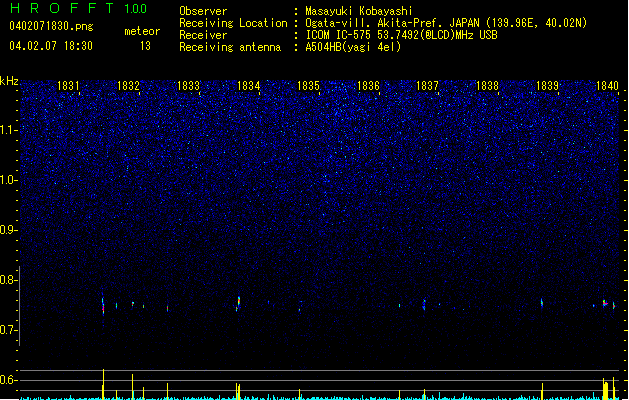Click the meteor echo between the 1831 and 1832 markers
The image size is (629, 400).
coord(103,306)
